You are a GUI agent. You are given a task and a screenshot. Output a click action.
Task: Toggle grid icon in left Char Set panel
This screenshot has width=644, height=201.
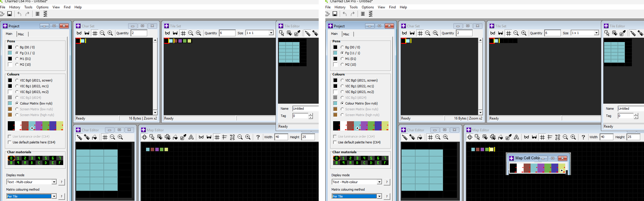click(x=95, y=33)
